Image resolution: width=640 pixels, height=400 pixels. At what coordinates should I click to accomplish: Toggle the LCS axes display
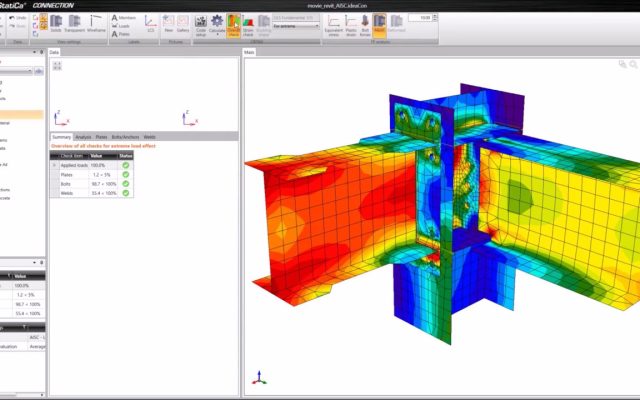point(150,22)
